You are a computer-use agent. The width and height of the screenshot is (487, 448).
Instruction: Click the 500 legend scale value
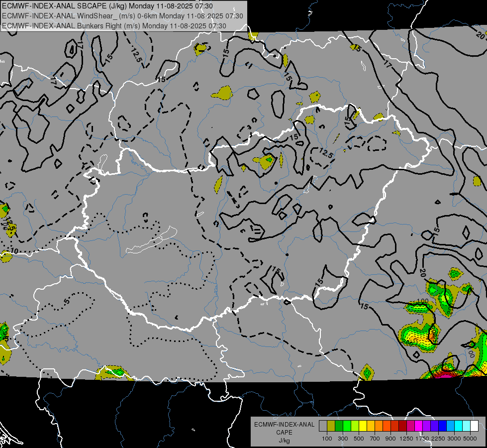tap(359, 439)
